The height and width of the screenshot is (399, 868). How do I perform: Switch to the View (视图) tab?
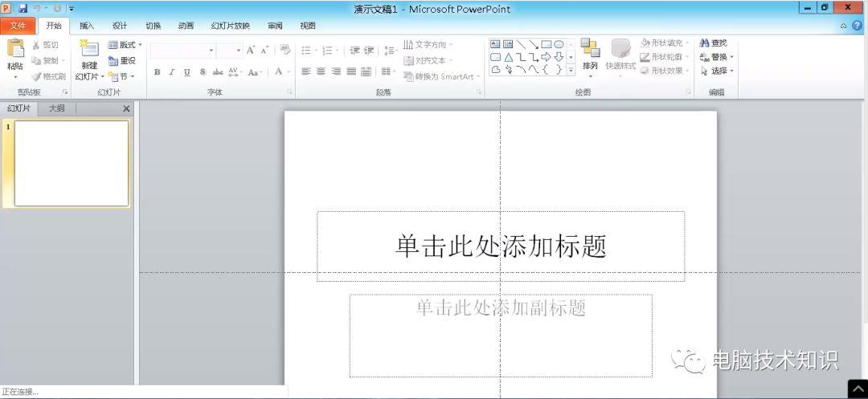(x=308, y=26)
